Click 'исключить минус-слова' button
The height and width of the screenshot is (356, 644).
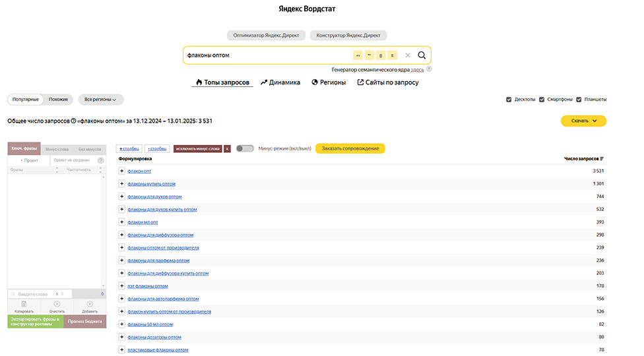coord(198,148)
